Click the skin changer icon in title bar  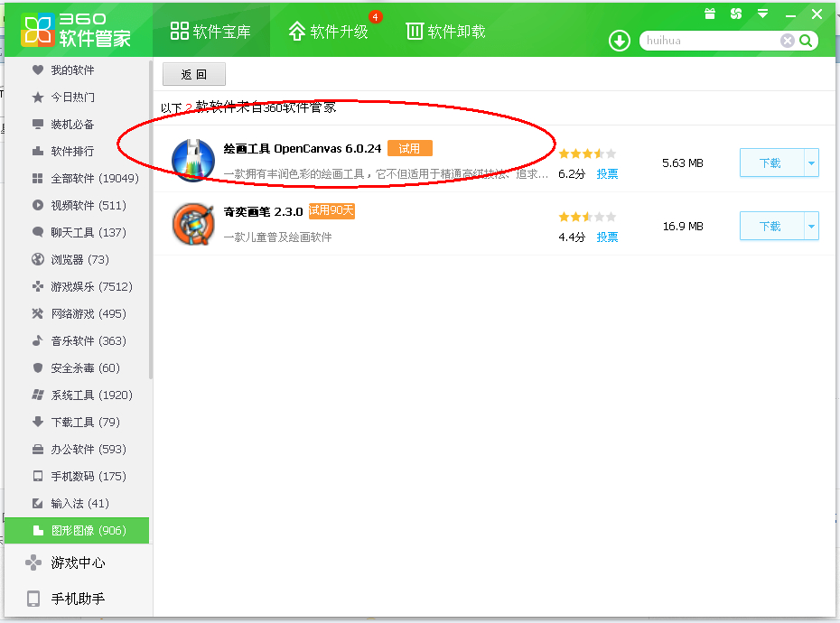pyautogui.click(x=736, y=14)
